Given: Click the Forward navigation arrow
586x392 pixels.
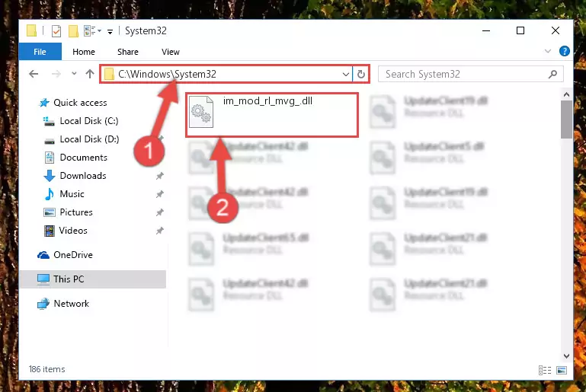Looking at the screenshot, I should tap(56, 74).
